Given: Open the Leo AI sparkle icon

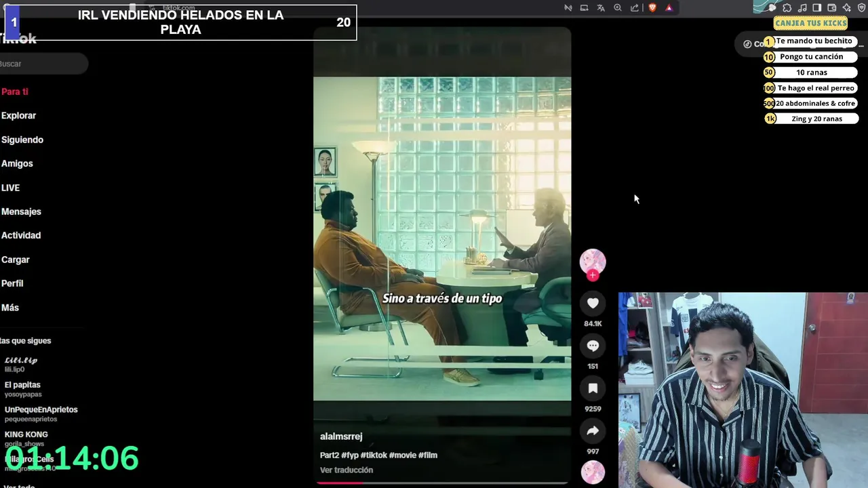Looking at the screenshot, I should point(847,8).
